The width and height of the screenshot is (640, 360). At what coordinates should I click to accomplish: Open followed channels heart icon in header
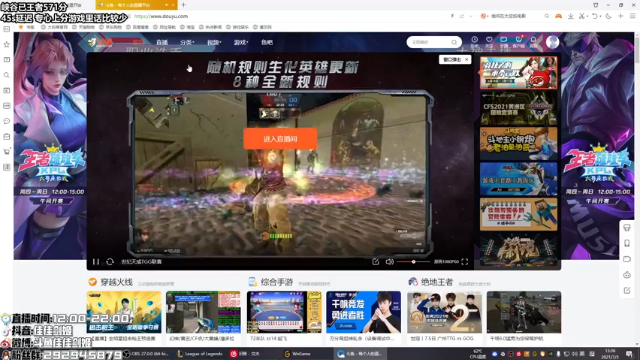(489, 40)
